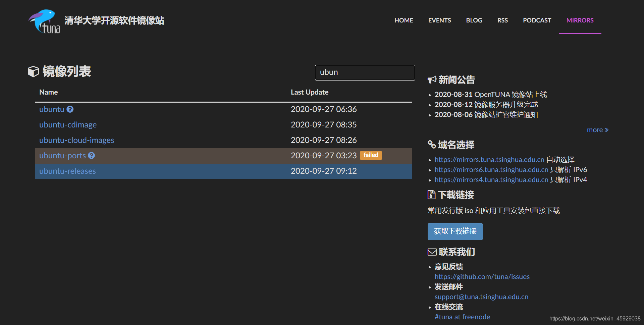Click timestamp 2020-09-27 06:36
Viewport: 644px width, 325px height.
324,109
